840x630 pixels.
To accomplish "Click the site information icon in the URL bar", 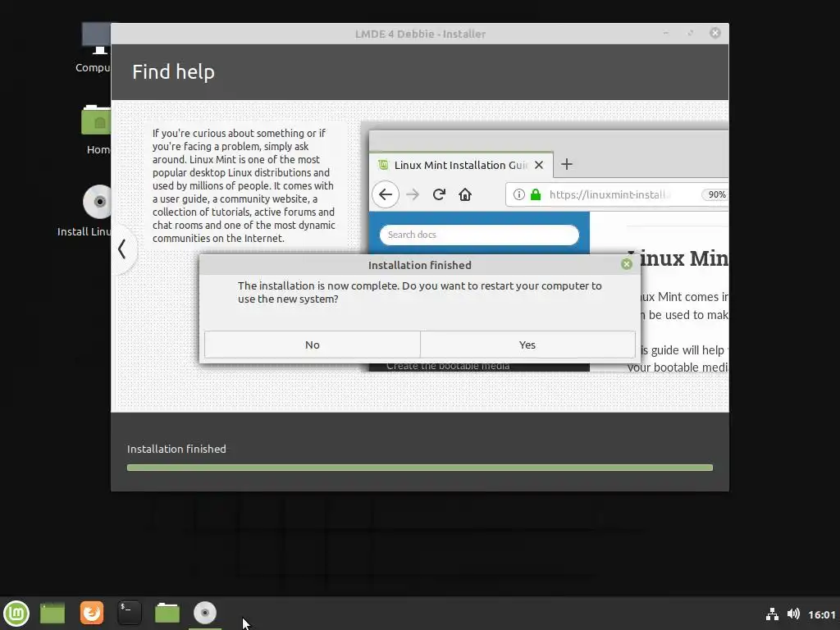I will 518,194.
